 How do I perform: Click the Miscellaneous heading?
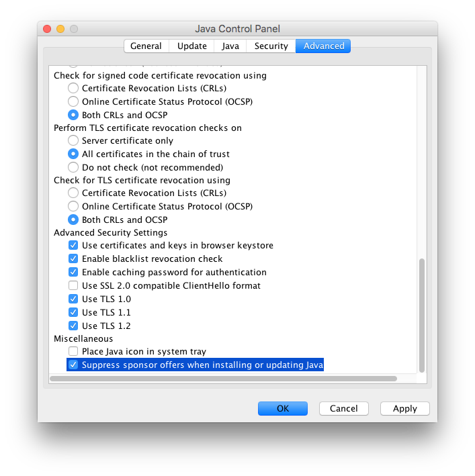click(83, 338)
